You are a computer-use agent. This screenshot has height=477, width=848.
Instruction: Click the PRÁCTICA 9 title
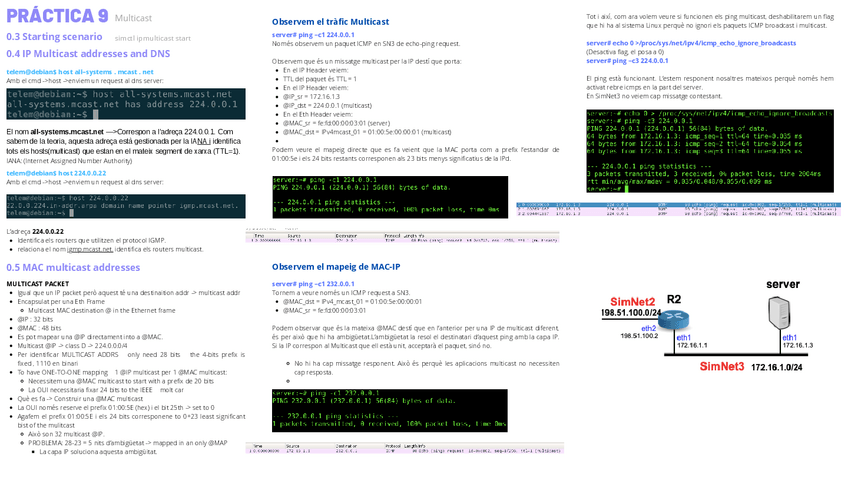click(57, 16)
